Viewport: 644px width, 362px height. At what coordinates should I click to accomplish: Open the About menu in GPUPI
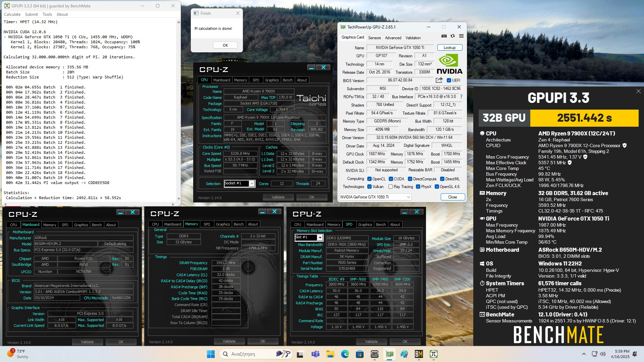(62, 14)
